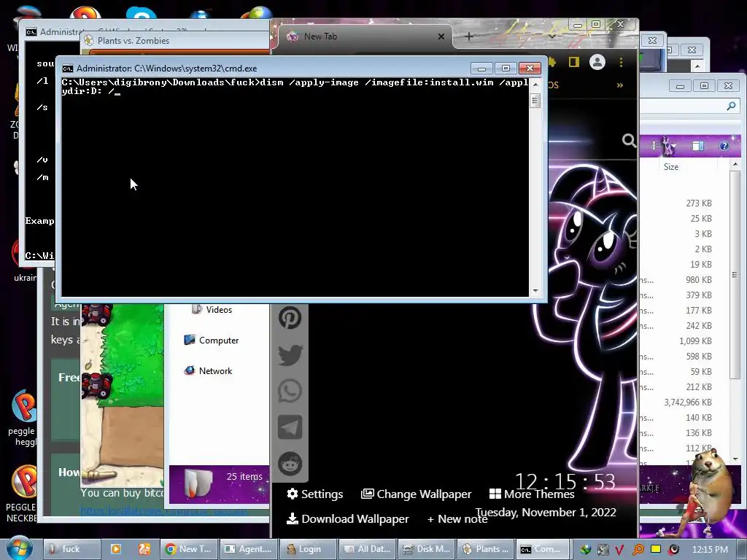Close the New Tab browser tab

coord(441,36)
